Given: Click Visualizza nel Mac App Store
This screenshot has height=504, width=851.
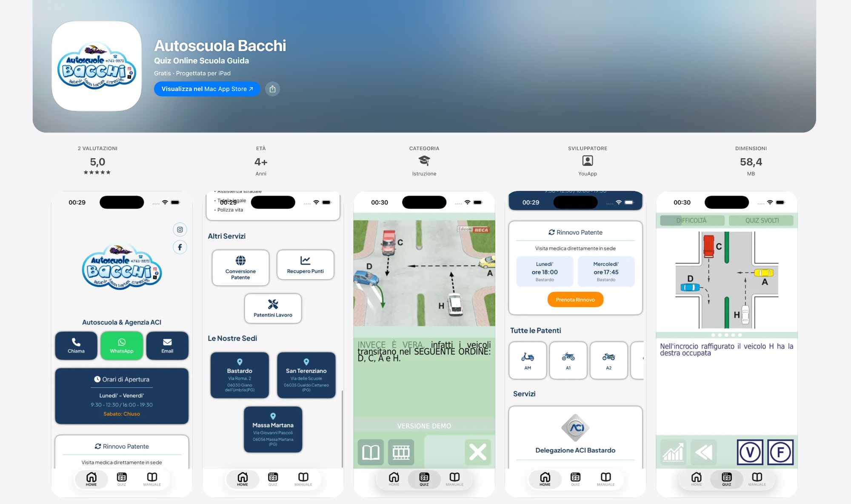Looking at the screenshot, I should pos(207,89).
